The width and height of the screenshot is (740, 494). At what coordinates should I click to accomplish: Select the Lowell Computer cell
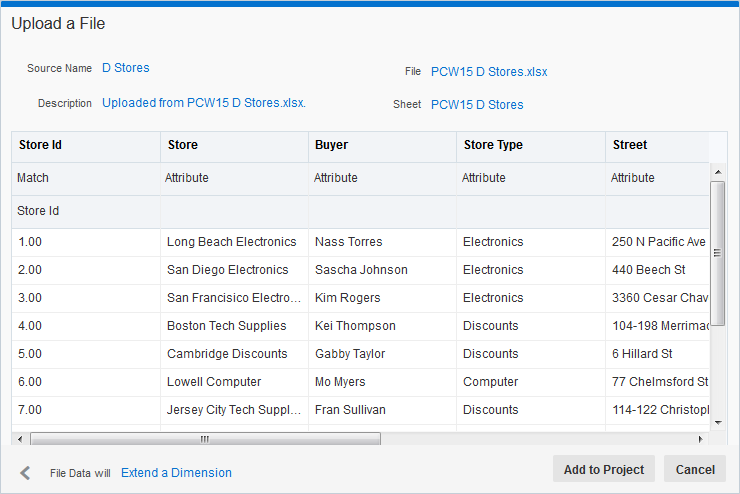(x=234, y=382)
